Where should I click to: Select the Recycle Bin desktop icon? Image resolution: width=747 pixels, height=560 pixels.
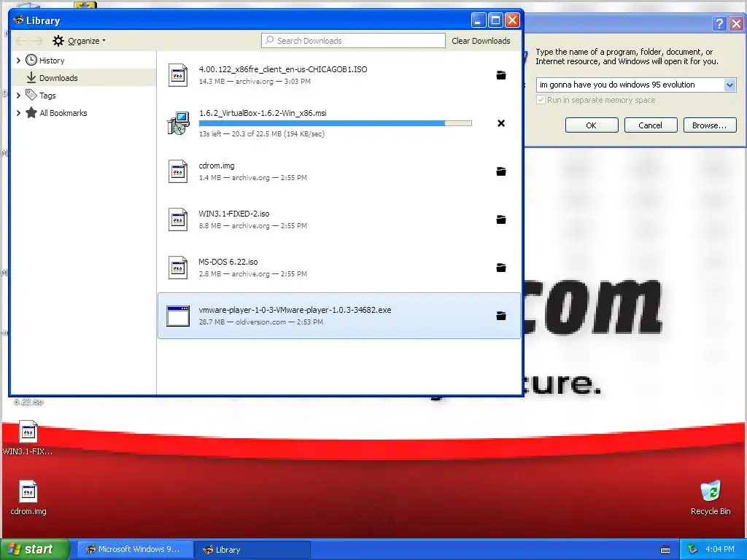click(711, 497)
